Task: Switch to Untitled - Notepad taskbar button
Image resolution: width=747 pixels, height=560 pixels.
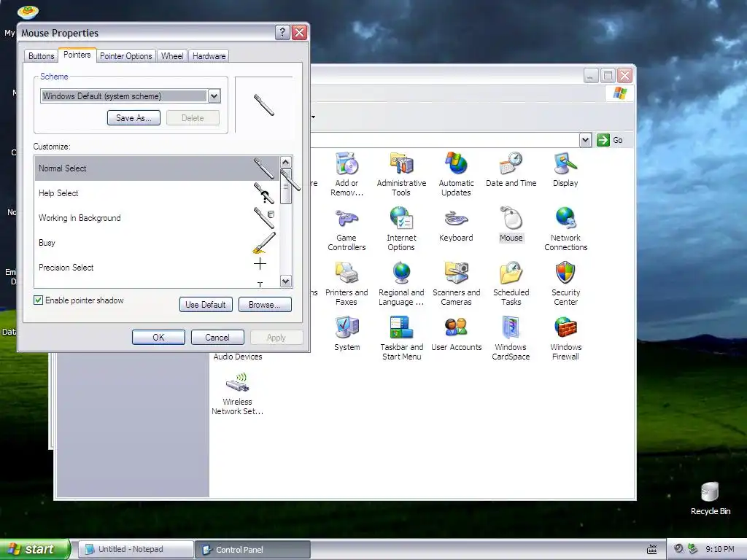Action: pos(136,550)
